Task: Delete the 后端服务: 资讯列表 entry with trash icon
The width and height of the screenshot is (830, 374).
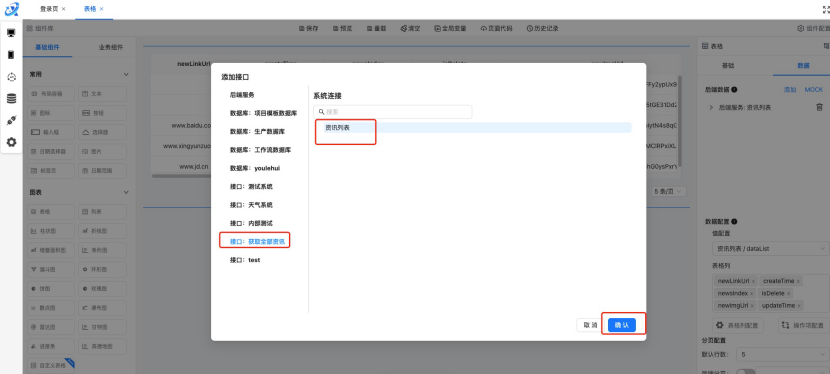Action: click(x=819, y=107)
